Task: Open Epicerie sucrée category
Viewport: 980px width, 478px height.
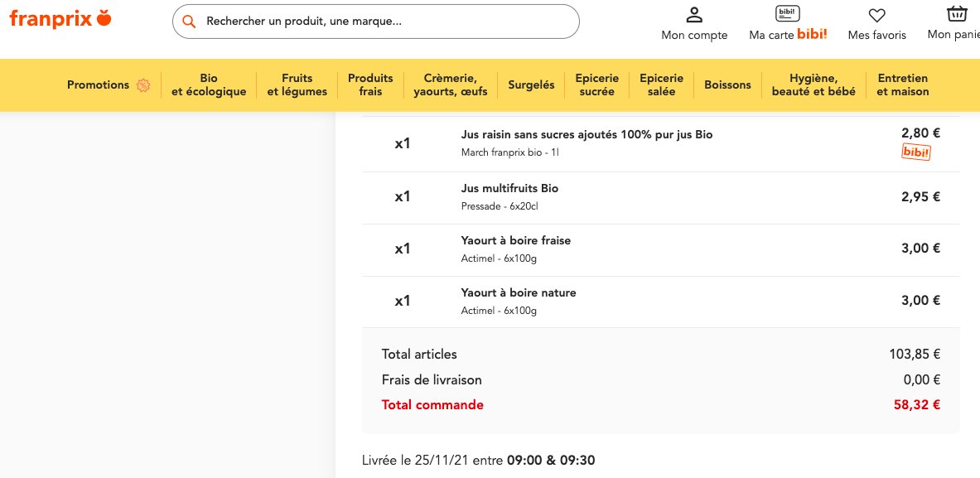Action: tap(597, 85)
